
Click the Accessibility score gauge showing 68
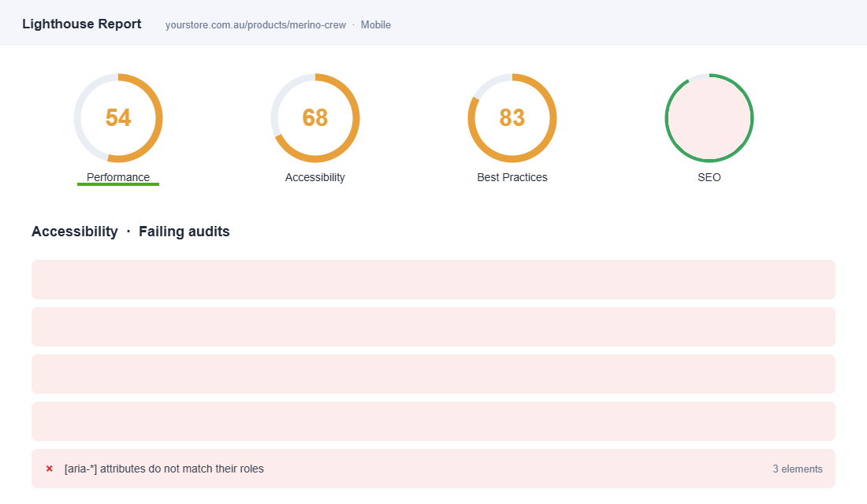(315, 117)
